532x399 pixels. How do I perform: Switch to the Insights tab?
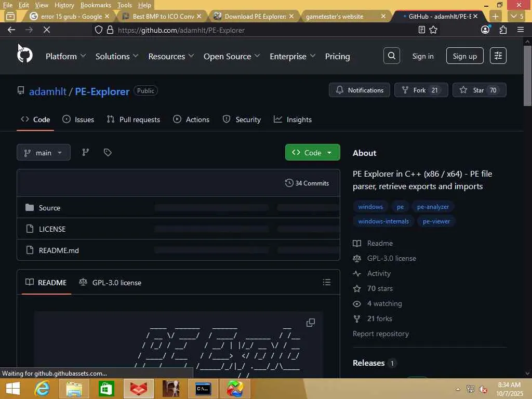pyautogui.click(x=293, y=119)
